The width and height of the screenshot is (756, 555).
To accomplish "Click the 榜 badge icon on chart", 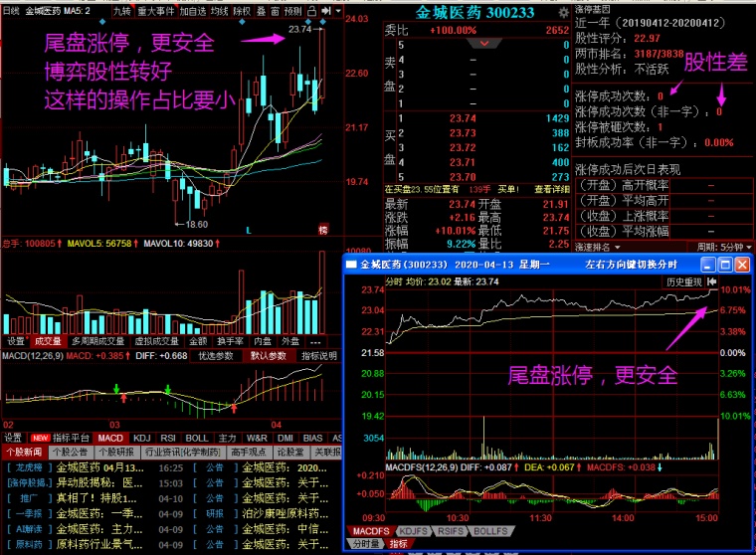I will [323, 230].
